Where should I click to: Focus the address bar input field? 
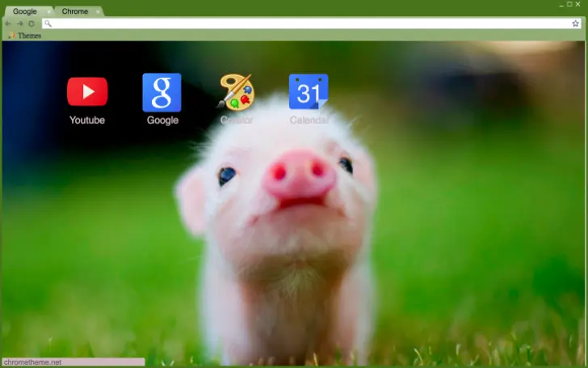point(307,23)
